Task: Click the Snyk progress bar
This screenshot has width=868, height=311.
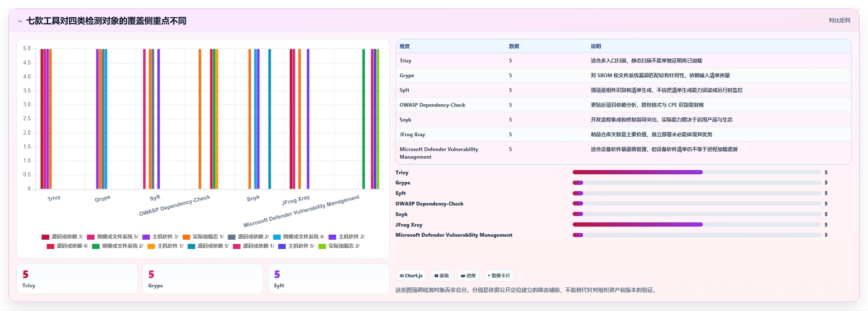Action: pos(697,214)
